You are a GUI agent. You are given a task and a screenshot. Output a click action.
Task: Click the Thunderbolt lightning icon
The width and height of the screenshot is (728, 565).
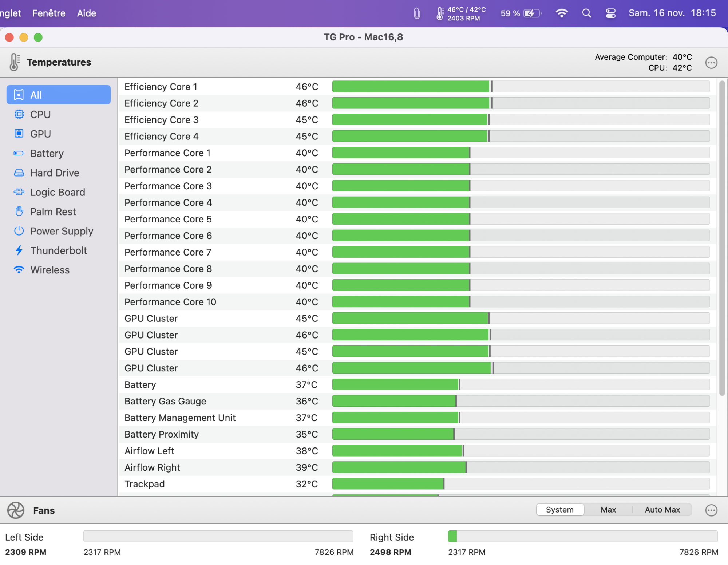point(19,250)
